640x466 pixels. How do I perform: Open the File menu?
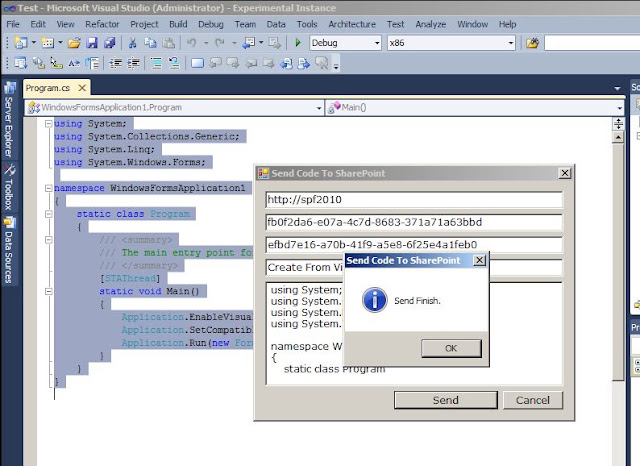pos(13,24)
